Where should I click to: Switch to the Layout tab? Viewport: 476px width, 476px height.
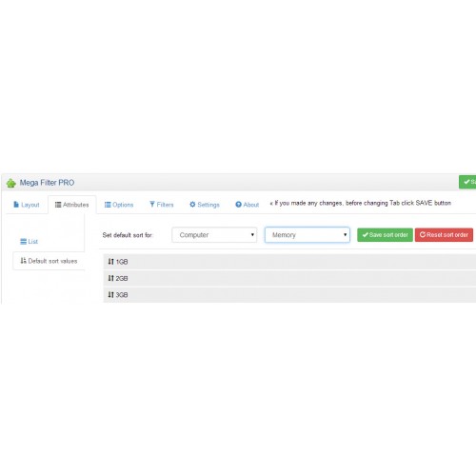(27, 205)
